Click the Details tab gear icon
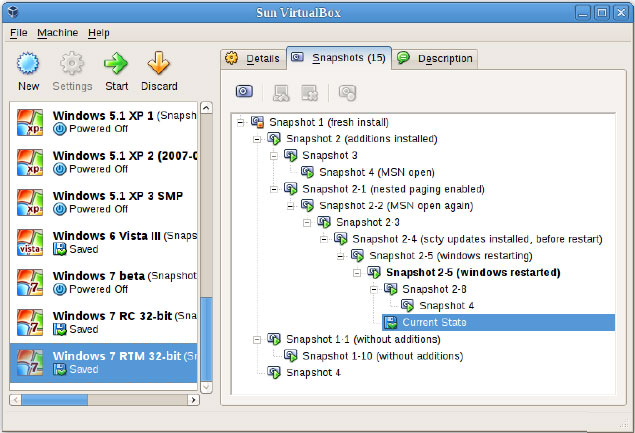 (x=232, y=58)
